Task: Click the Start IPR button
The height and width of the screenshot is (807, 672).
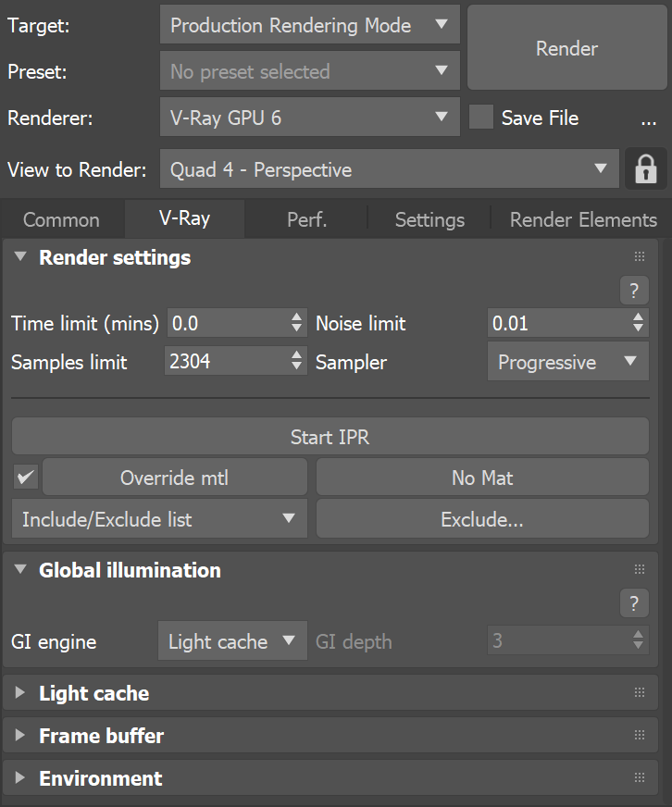Action: coord(330,436)
